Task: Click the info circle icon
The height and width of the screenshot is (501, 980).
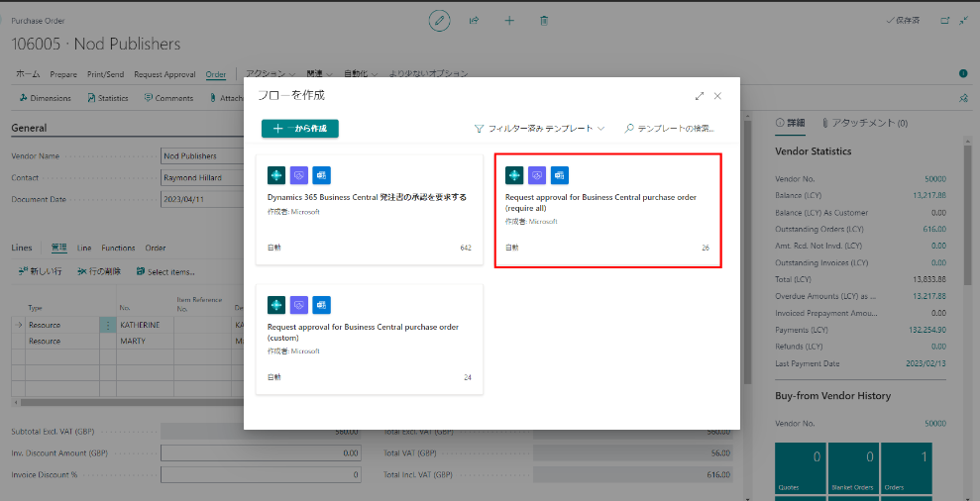Action: [964, 73]
